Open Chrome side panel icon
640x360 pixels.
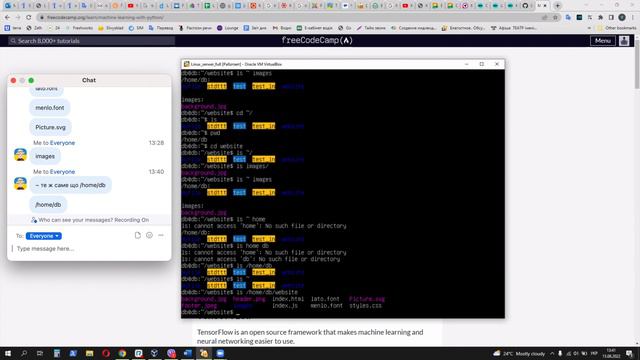click(611, 18)
